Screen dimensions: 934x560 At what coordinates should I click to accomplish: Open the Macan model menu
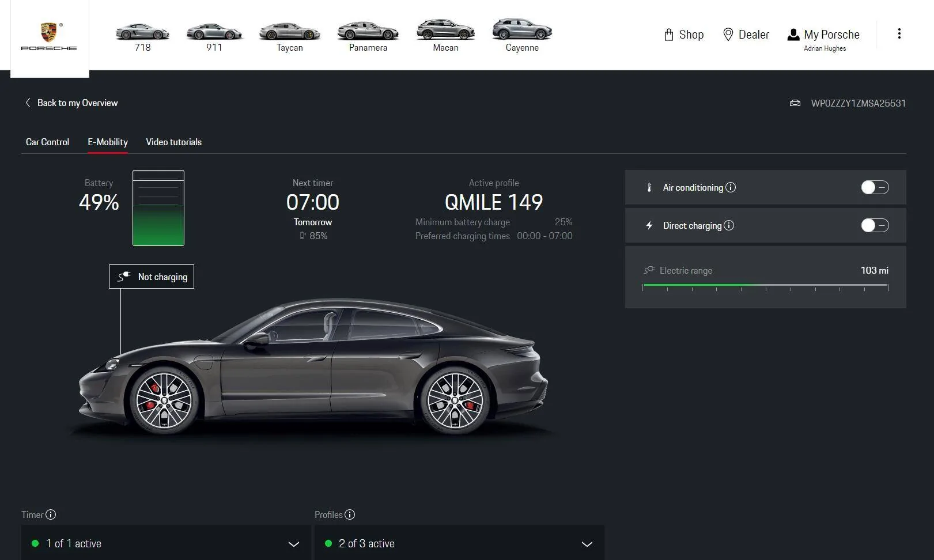(x=445, y=36)
